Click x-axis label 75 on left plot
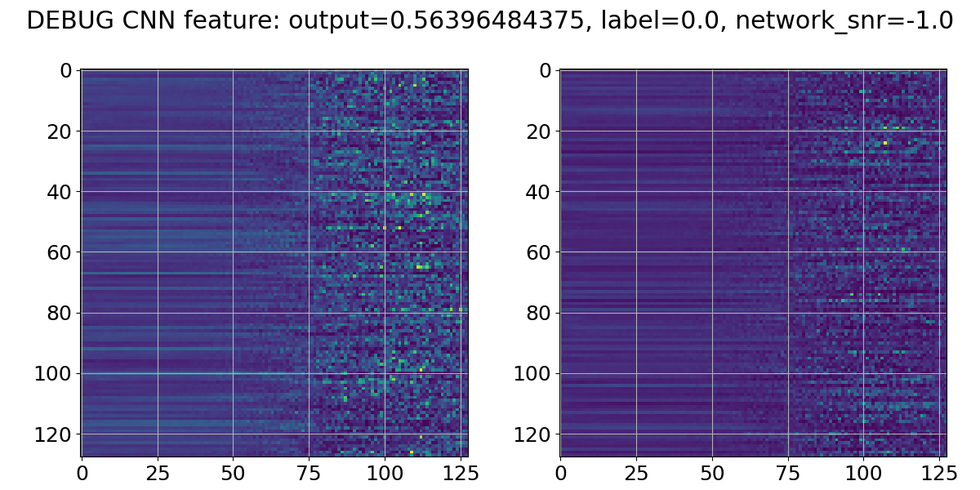 click(309, 473)
